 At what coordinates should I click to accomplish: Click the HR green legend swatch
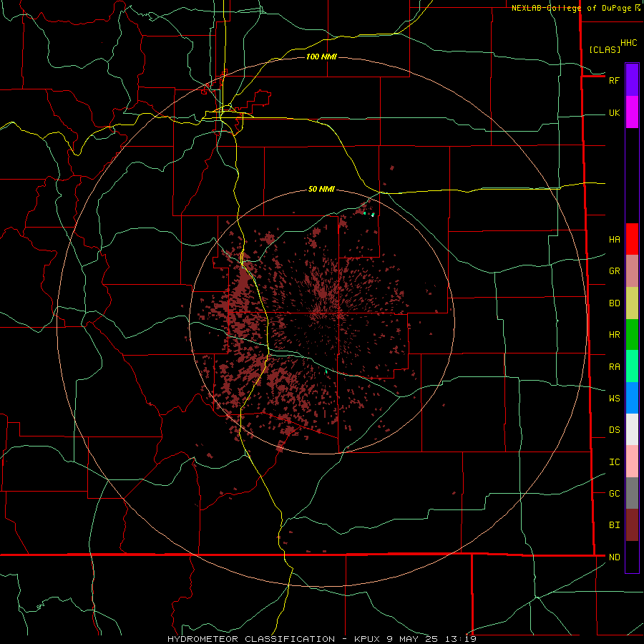[632, 335]
